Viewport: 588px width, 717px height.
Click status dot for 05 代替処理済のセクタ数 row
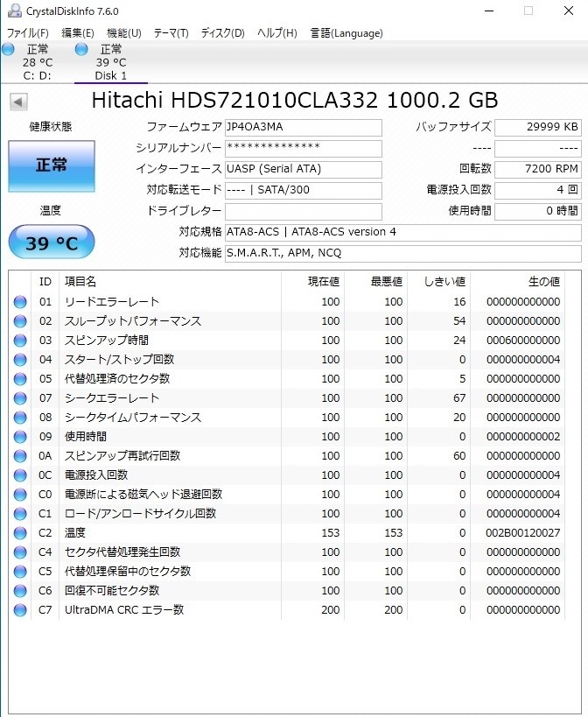[x=20, y=378]
